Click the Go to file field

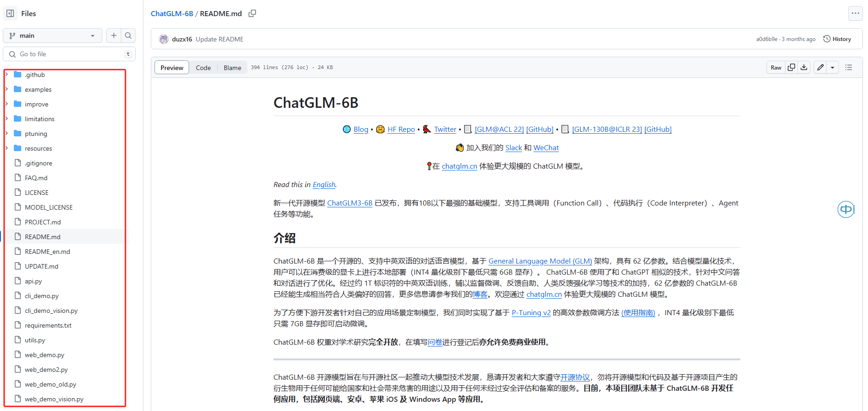[x=69, y=54]
